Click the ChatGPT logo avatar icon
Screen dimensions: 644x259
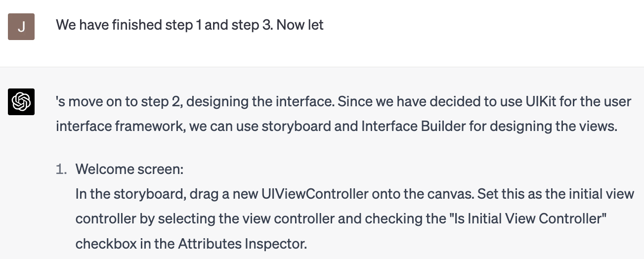[21, 102]
